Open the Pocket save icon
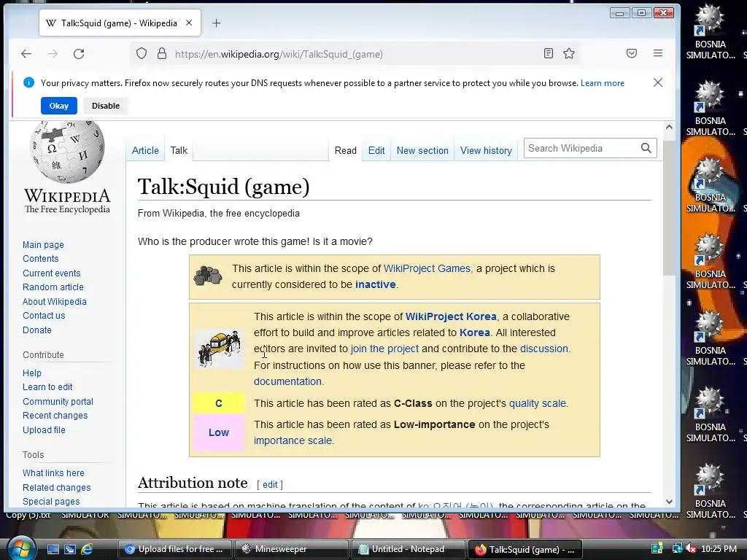This screenshot has height=560, width=747. coord(632,53)
